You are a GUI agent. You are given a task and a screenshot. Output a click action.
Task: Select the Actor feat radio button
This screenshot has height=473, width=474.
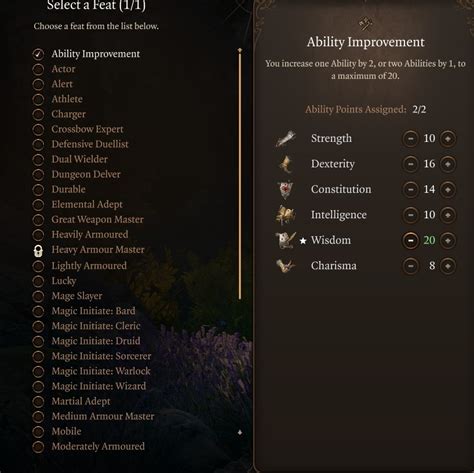click(38, 69)
